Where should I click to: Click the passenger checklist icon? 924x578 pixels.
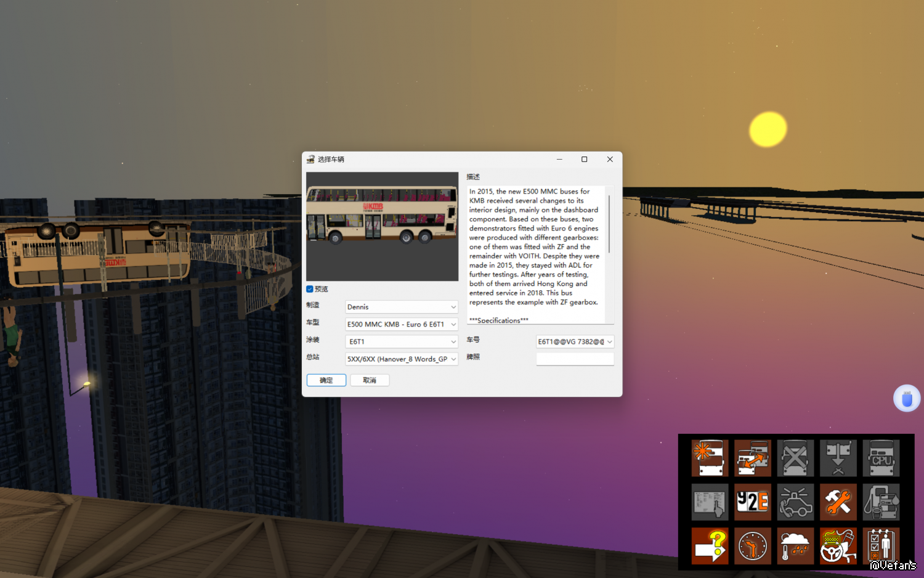881,546
